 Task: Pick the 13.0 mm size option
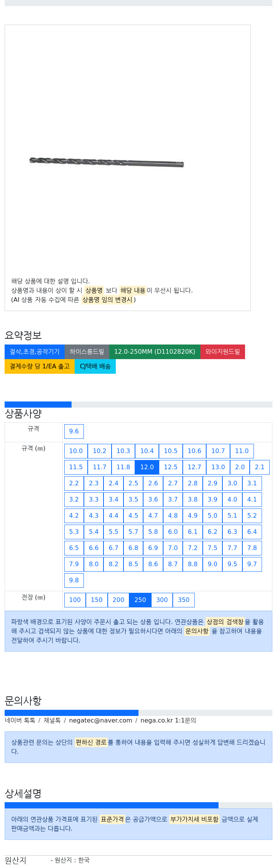tap(218, 467)
